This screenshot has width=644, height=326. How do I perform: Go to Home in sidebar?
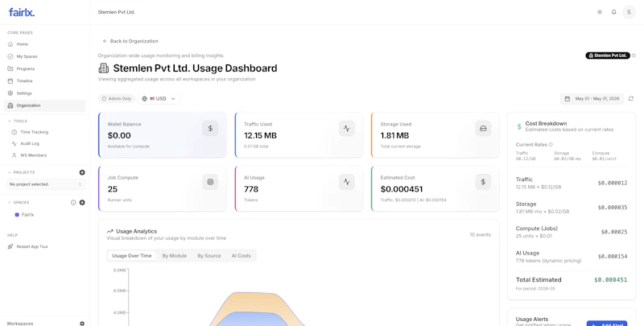click(45, 44)
